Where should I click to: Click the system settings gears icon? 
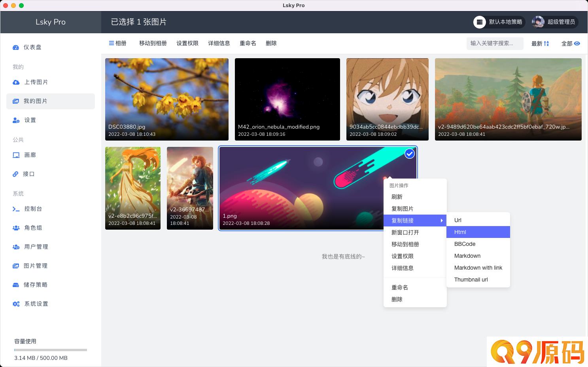(x=16, y=304)
